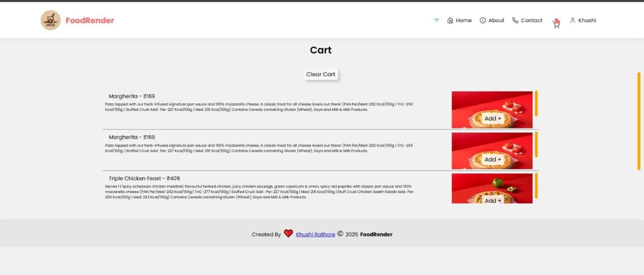Click the info circle icon beside About
The width and height of the screenshot is (644, 275).
tap(482, 20)
